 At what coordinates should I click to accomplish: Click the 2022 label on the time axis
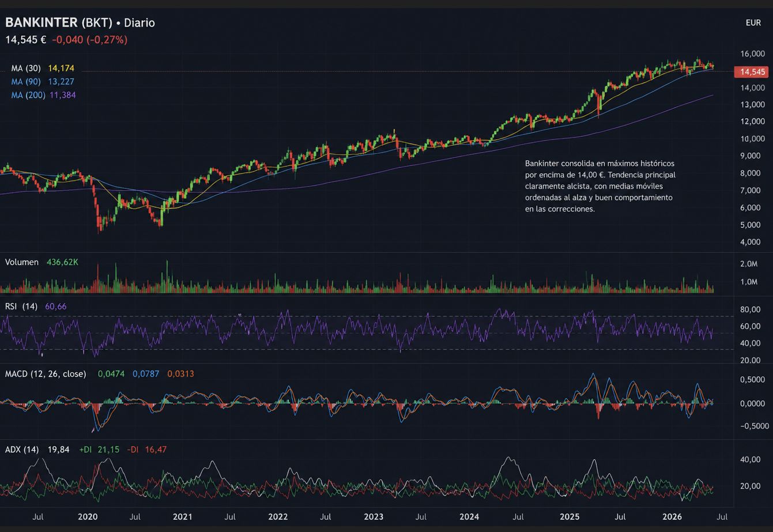click(278, 517)
